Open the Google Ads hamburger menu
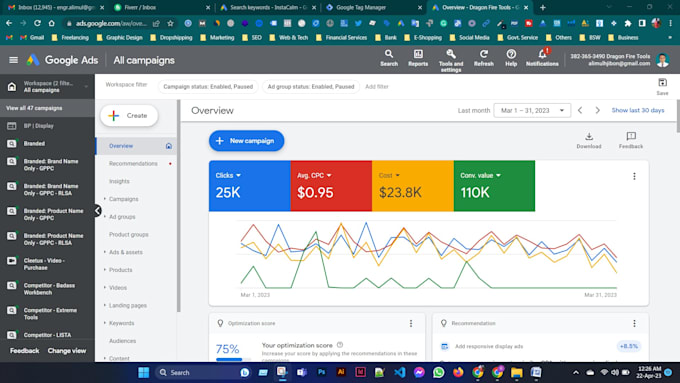Image resolution: width=680 pixels, height=383 pixels. point(13,60)
